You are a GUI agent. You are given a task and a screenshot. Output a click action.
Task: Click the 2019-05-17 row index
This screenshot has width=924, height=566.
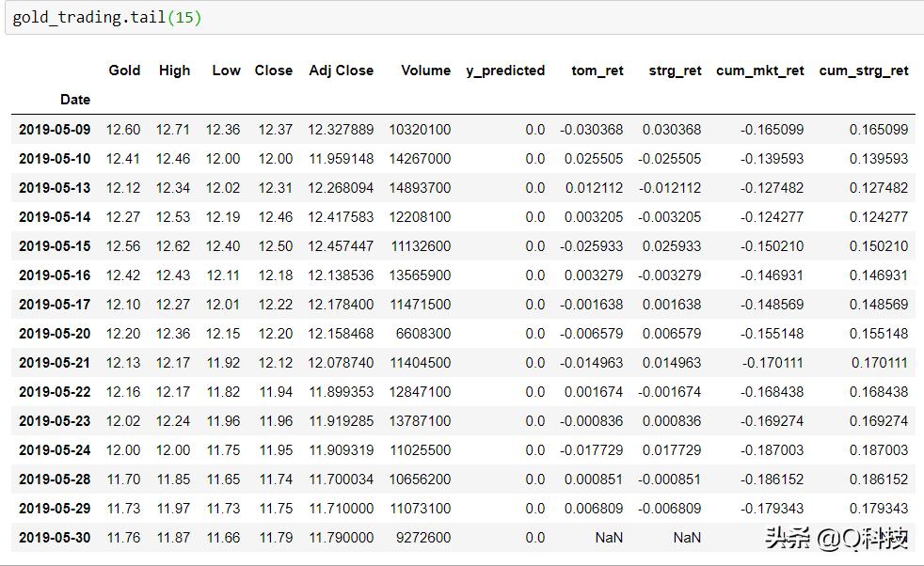pos(55,305)
